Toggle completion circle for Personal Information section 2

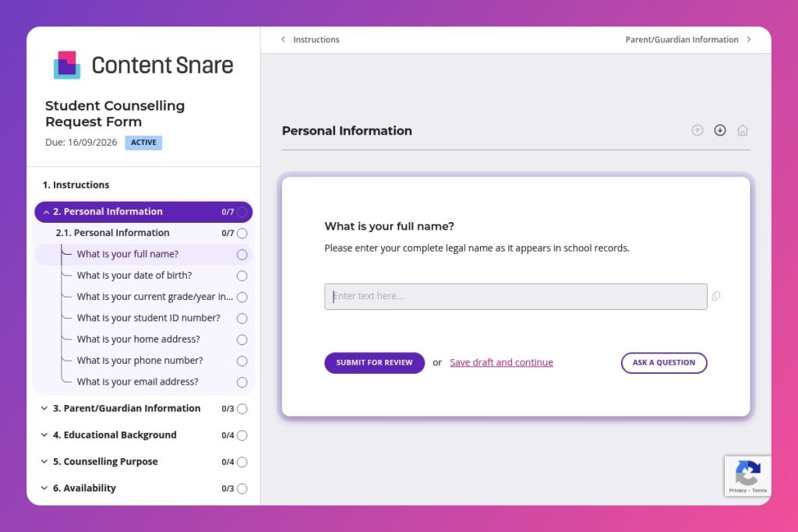pos(242,212)
